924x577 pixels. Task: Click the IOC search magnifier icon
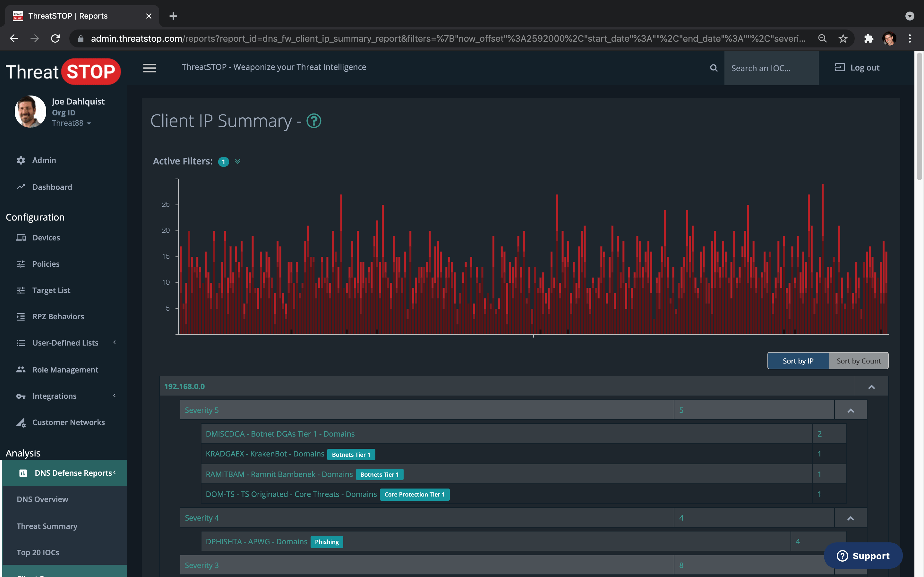[713, 68]
